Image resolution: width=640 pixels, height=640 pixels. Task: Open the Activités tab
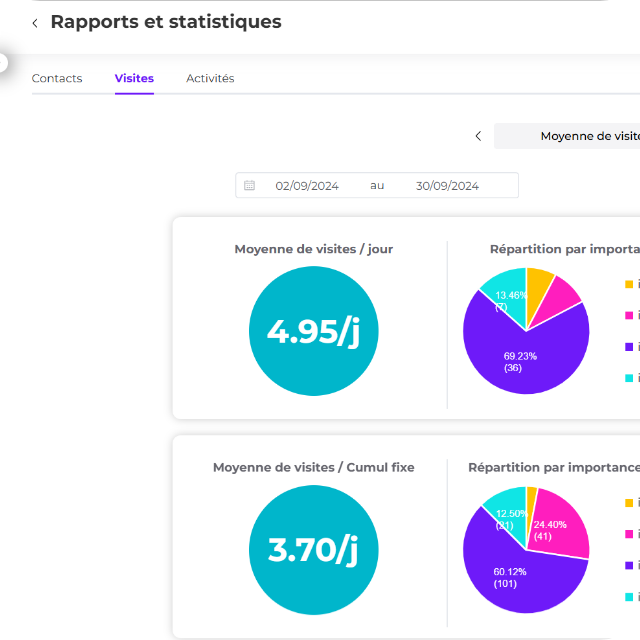[210, 78]
